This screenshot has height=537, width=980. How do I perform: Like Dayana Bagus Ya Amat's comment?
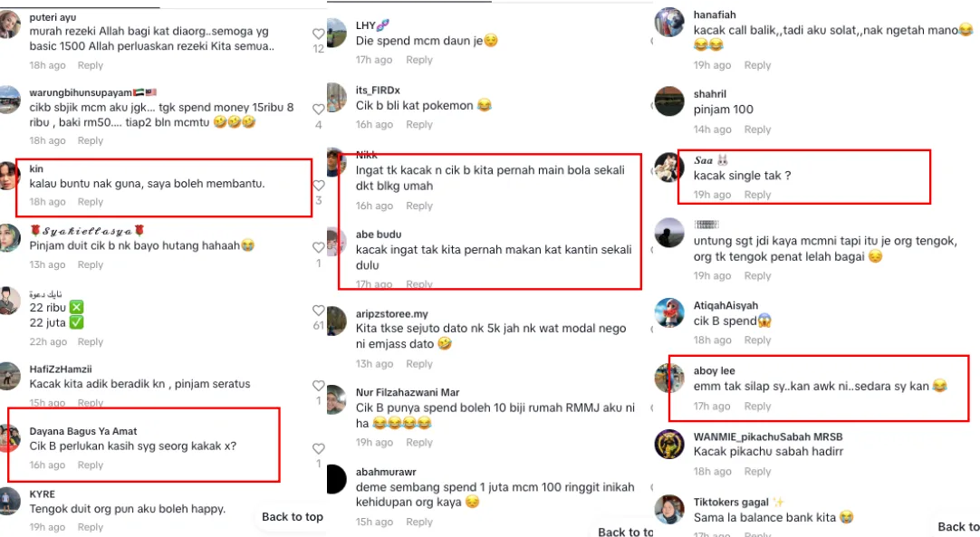pyautogui.click(x=318, y=449)
